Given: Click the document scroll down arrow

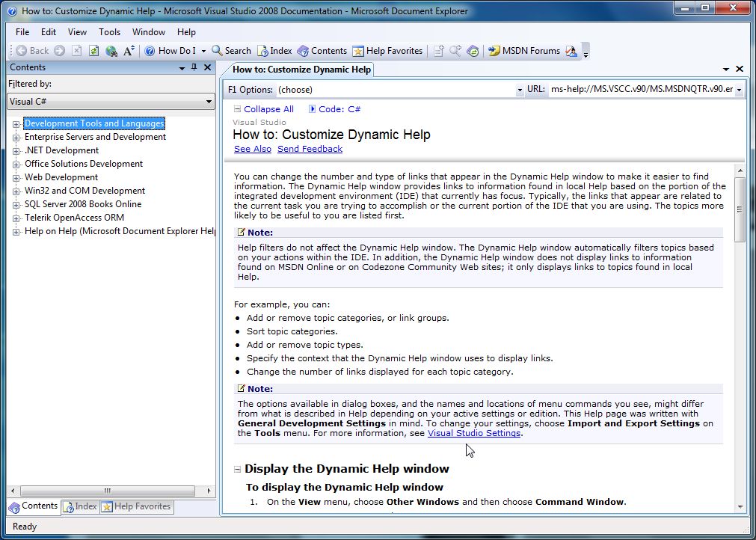Looking at the screenshot, I should pos(740,507).
